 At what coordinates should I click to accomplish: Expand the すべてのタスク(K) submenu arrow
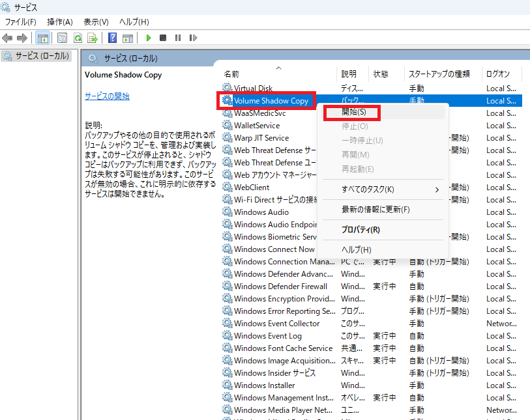(437, 189)
